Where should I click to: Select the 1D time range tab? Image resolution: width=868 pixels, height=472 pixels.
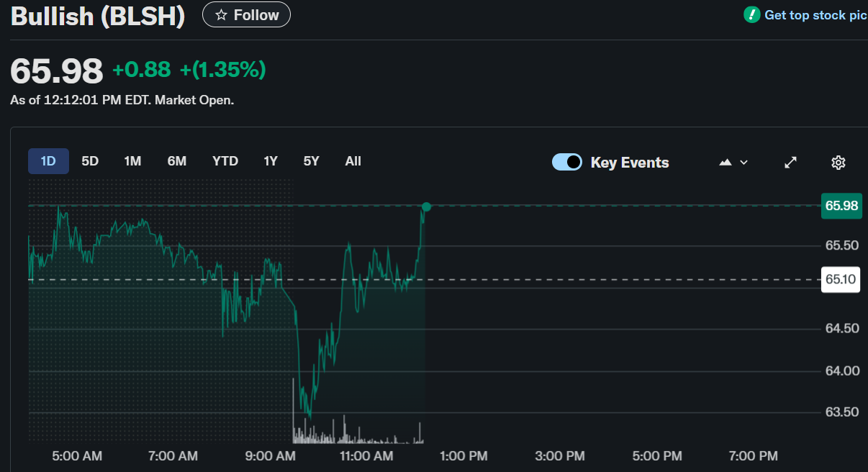click(48, 161)
